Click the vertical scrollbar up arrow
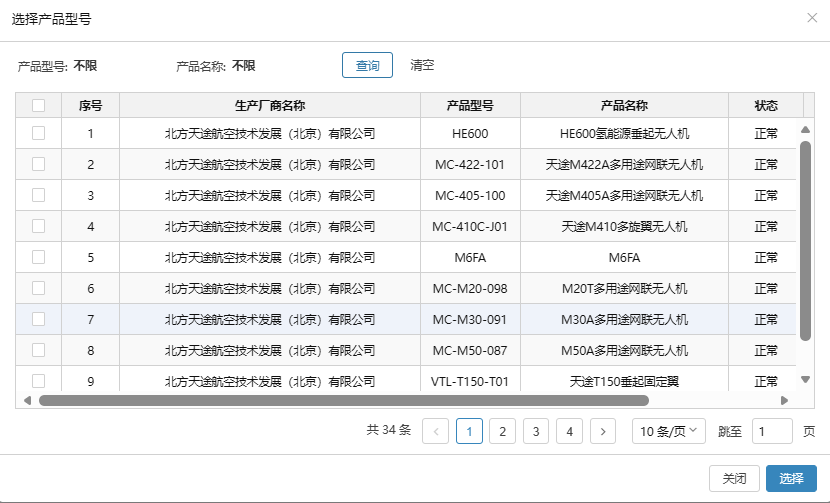Screen dimensions: 830x503 [806, 129]
